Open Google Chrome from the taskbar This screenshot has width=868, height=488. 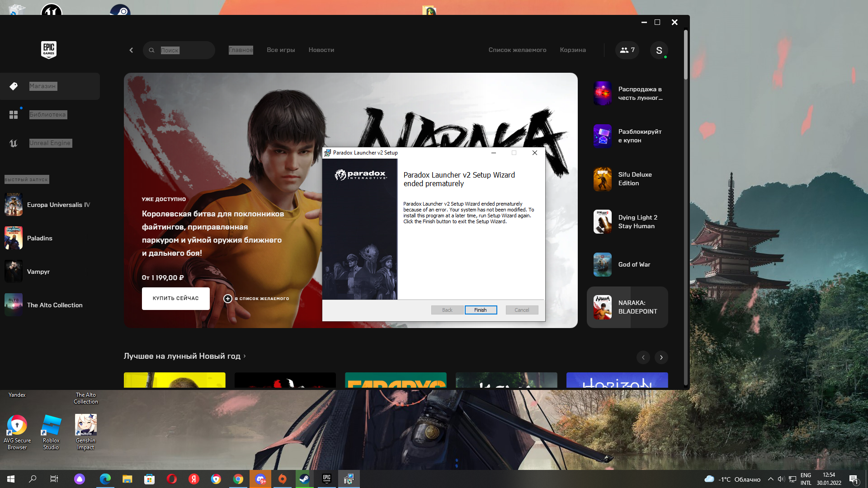pos(238,479)
